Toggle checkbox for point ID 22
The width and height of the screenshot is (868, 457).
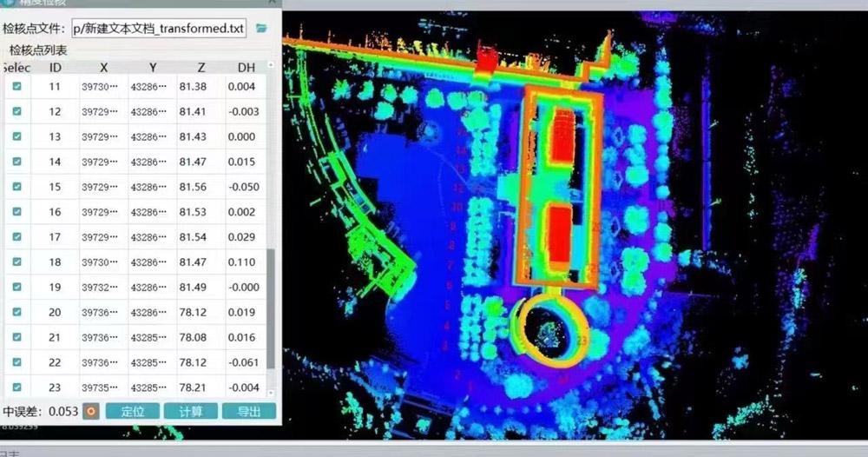click(17, 362)
